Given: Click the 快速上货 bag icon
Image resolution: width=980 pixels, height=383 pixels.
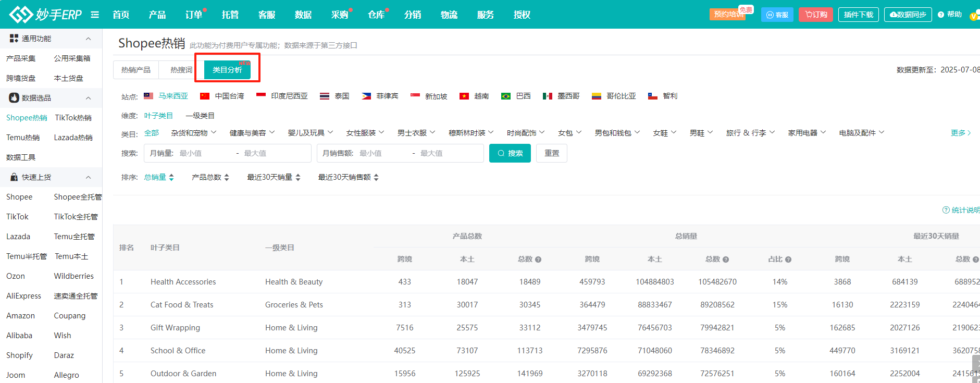Looking at the screenshot, I should pyautogui.click(x=14, y=177).
